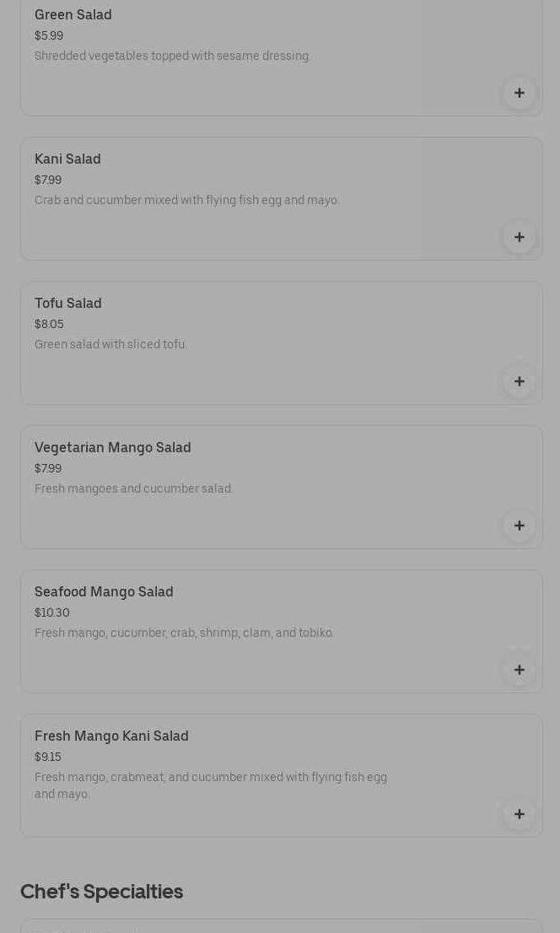Screen dimensions: 560x933
Task: Select the Fresh Mango Kani Salad title
Action: [111, 736]
